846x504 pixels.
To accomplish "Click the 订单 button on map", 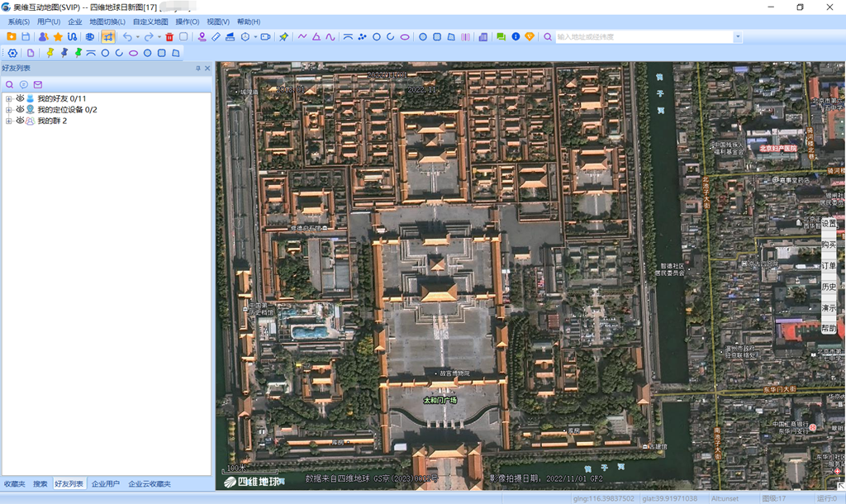I will 829,265.
